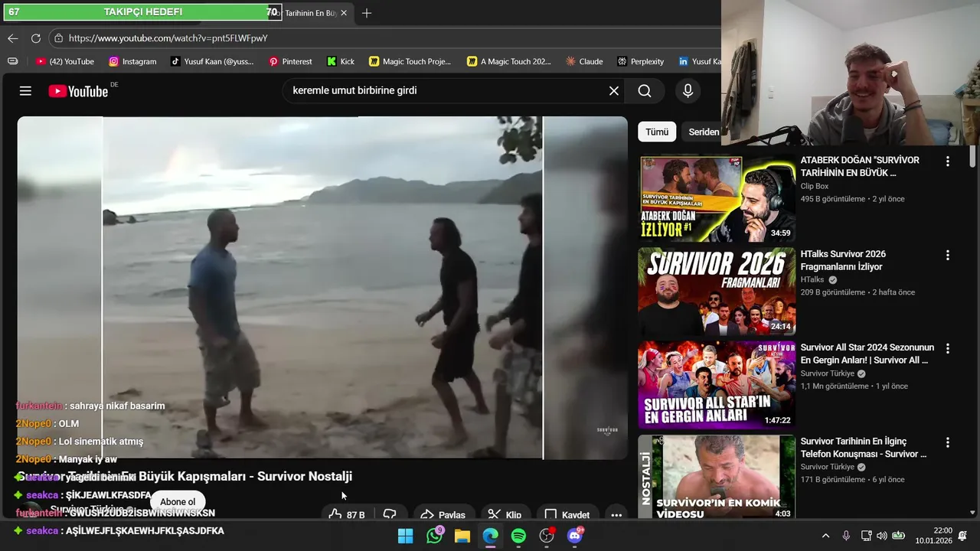Open network settings tray icon
This screenshot has width=980, height=551.
(x=866, y=536)
